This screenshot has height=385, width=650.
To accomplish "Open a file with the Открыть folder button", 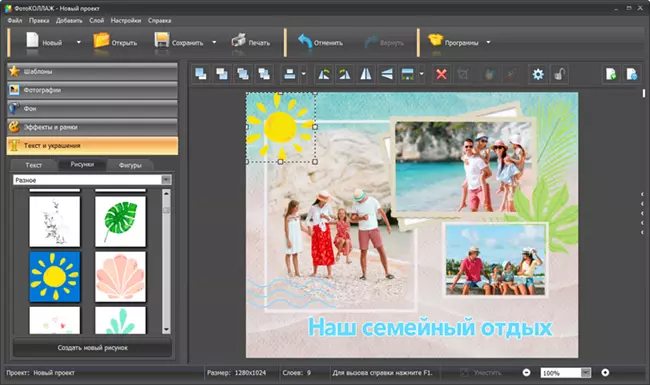I will 115,42.
